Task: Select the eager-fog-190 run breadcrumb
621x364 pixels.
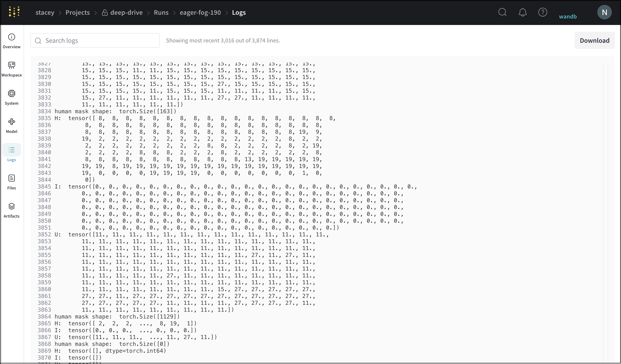Action: 200,12
